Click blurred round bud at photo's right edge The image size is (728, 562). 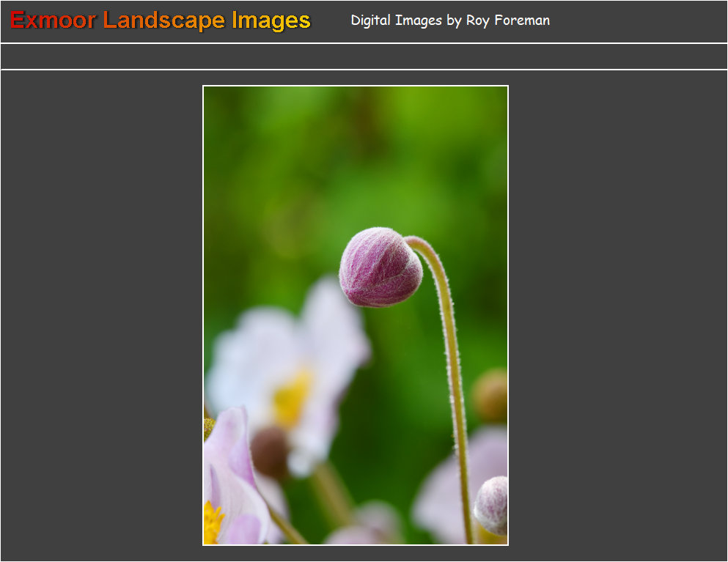pyautogui.click(x=491, y=396)
